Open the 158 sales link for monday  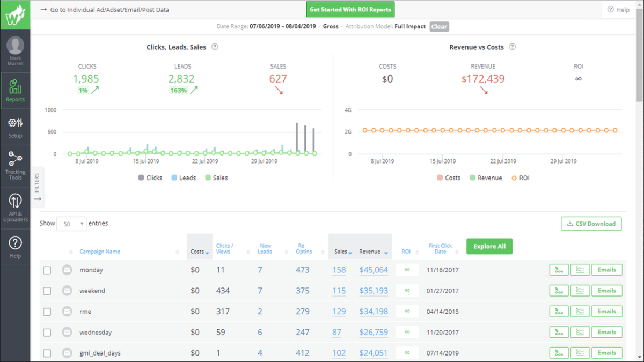click(339, 270)
